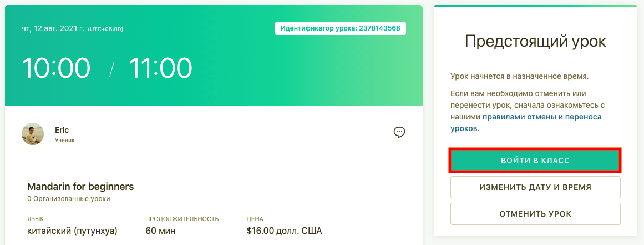
Task: Click the китайский (путунхуа) language value
Action: 72,231
